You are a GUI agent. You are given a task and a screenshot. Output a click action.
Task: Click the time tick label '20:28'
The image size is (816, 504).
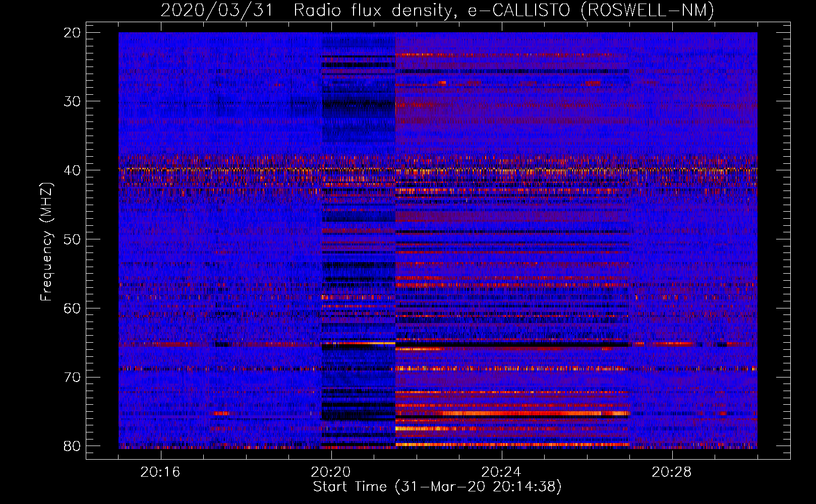click(672, 472)
